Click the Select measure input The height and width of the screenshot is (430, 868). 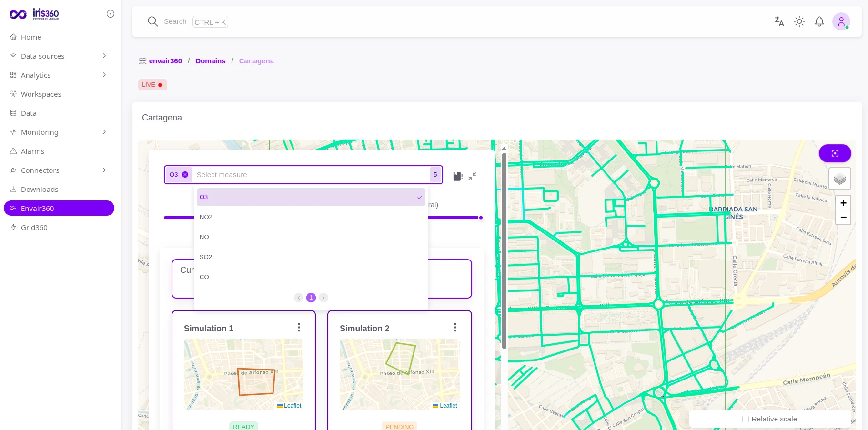(310, 175)
